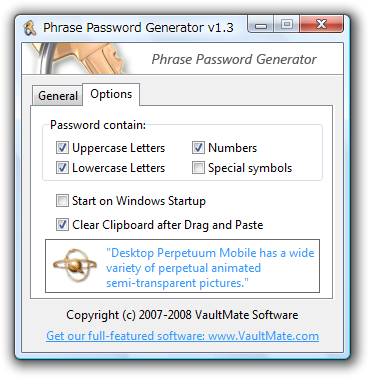Select the Options tab
The image size is (369, 379).
point(111,94)
